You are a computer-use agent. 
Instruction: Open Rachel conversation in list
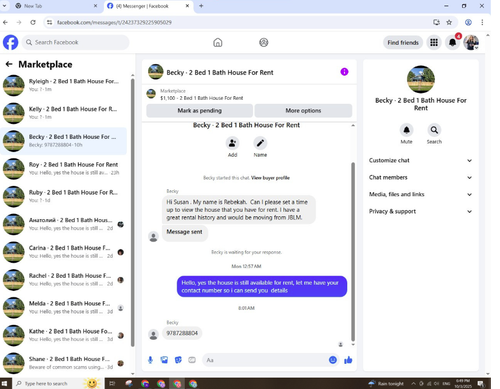tap(64, 280)
